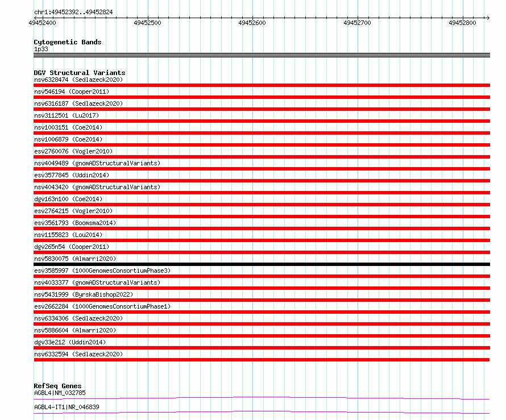506x420 pixels.
Task: Click the chr1:49452392..49452824 region label
Action: tap(73, 13)
